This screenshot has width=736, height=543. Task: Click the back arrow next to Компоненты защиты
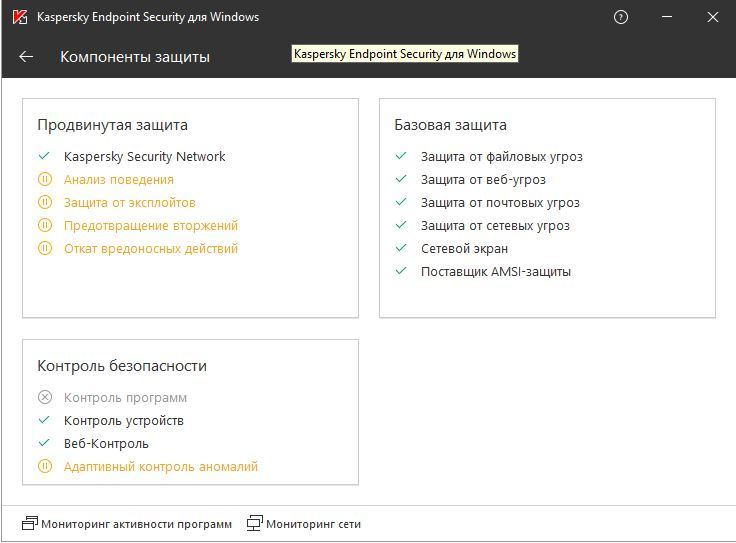pyautogui.click(x=26, y=57)
